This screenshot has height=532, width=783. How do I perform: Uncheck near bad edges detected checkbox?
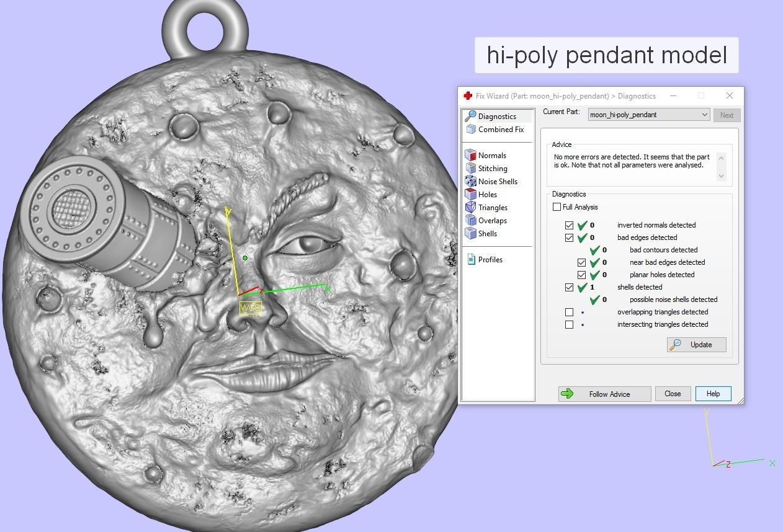(581, 262)
